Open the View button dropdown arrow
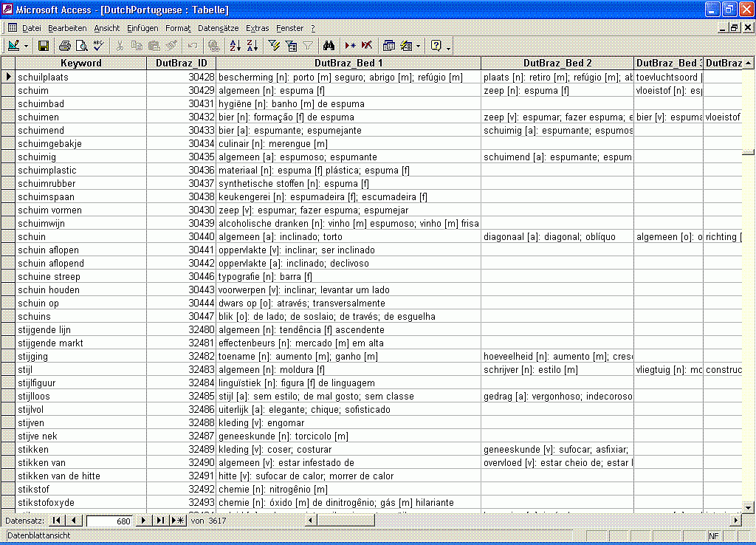The width and height of the screenshot is (756, 545). (x=26, y=47)
